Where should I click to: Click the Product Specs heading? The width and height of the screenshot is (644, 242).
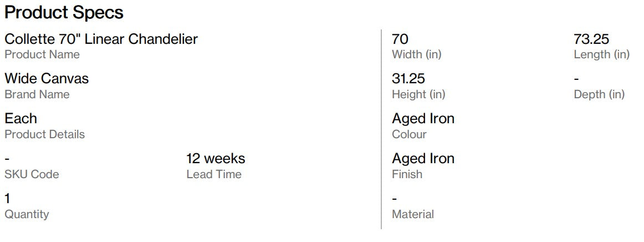(x=64, y=13)
